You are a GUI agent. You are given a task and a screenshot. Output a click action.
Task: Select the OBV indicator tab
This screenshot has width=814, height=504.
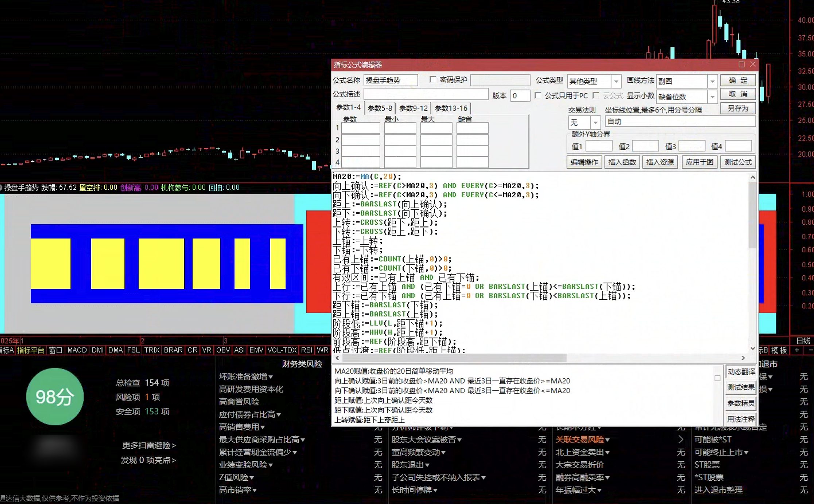tap(223, 350)
